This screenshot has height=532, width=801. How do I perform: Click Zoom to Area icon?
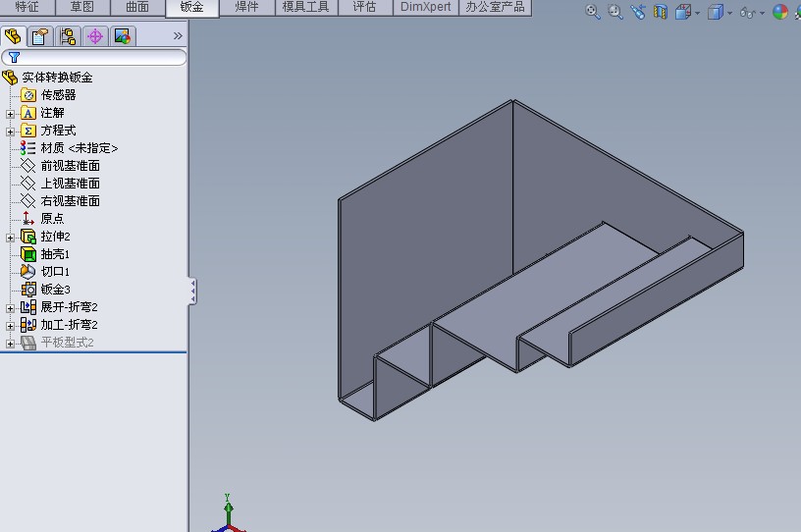coord(615,12)
